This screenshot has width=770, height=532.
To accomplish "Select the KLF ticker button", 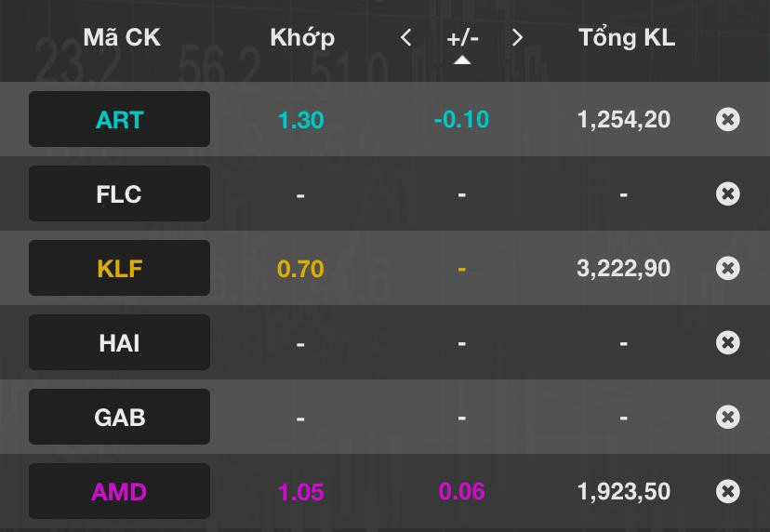I will 119,268.
